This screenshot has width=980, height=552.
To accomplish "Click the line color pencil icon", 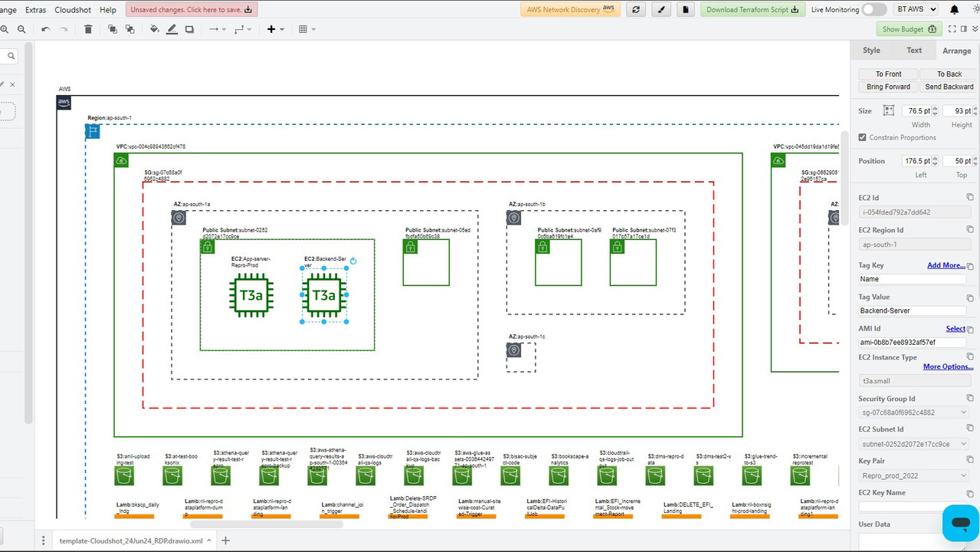I will click(172, 29).
